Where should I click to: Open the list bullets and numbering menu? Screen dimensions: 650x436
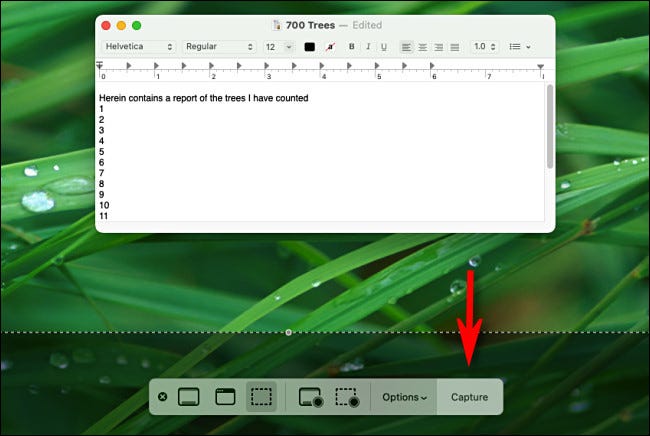(x=519, y=47)
